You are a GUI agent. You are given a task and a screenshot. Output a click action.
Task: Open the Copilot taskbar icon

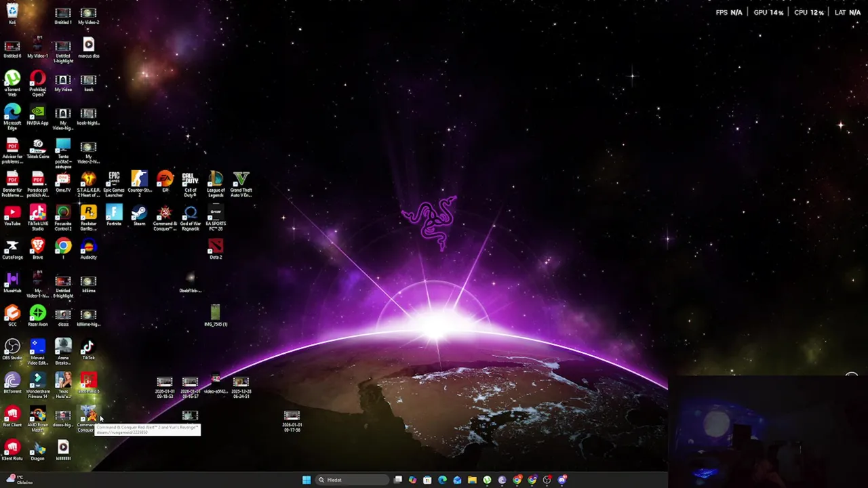click(x=412, y=480)
